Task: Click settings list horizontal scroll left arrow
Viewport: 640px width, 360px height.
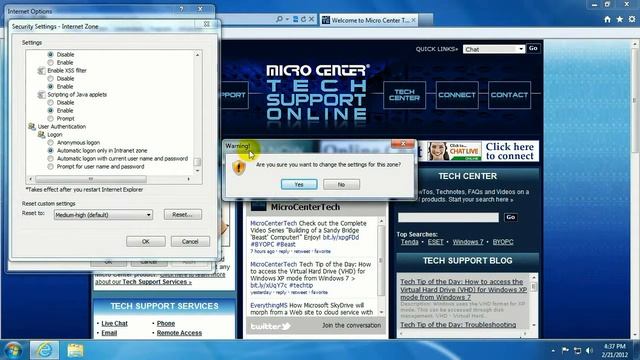Action: 31,179
